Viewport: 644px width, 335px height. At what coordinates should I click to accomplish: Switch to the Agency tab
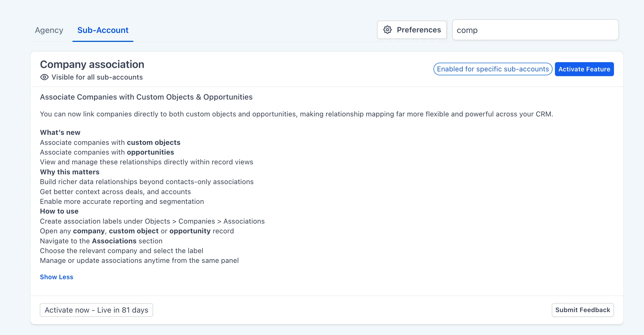[49, 30]
